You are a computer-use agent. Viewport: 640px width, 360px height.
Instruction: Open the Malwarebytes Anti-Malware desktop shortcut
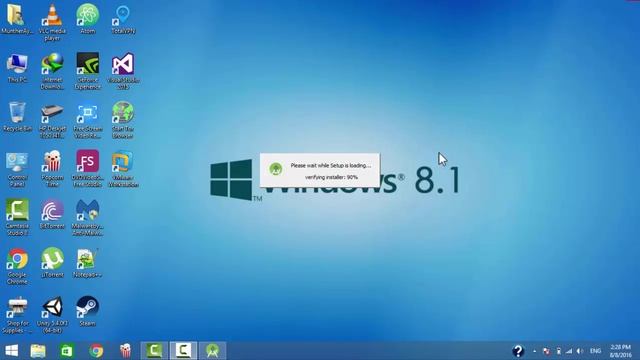pos(87,217)
